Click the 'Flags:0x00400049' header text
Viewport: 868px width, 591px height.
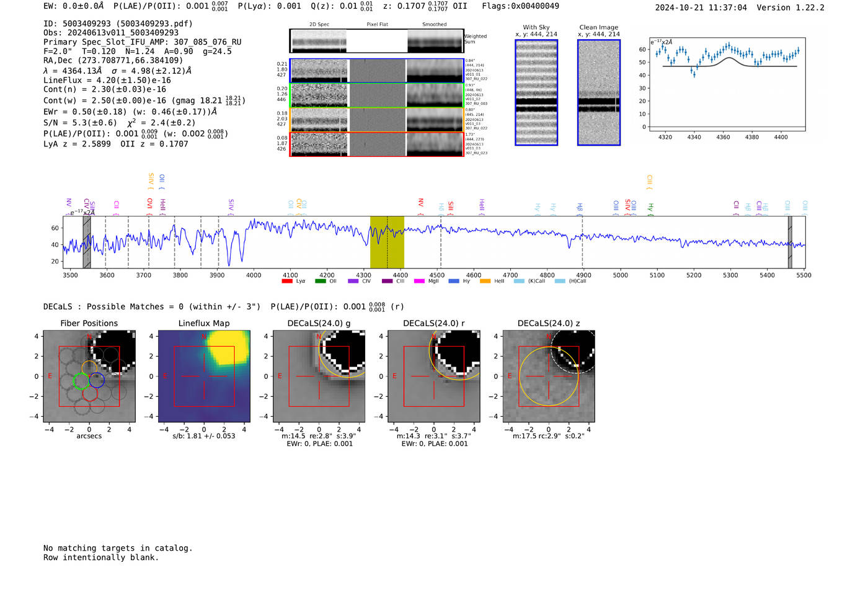click(x=520, y=6)
